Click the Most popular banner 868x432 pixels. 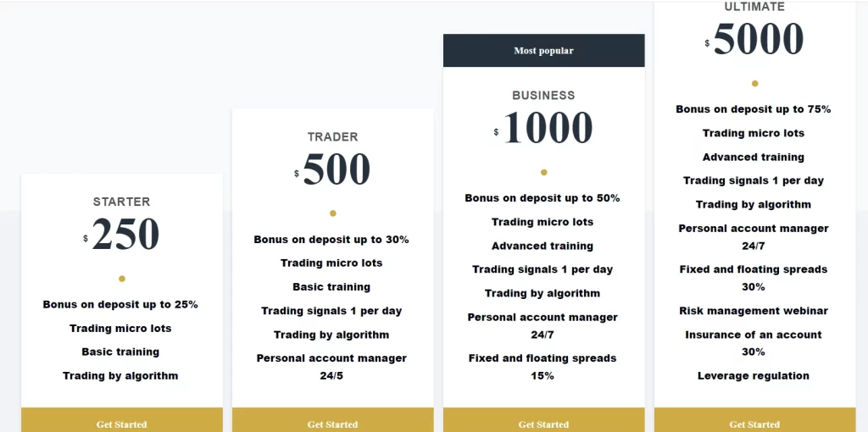543,51
